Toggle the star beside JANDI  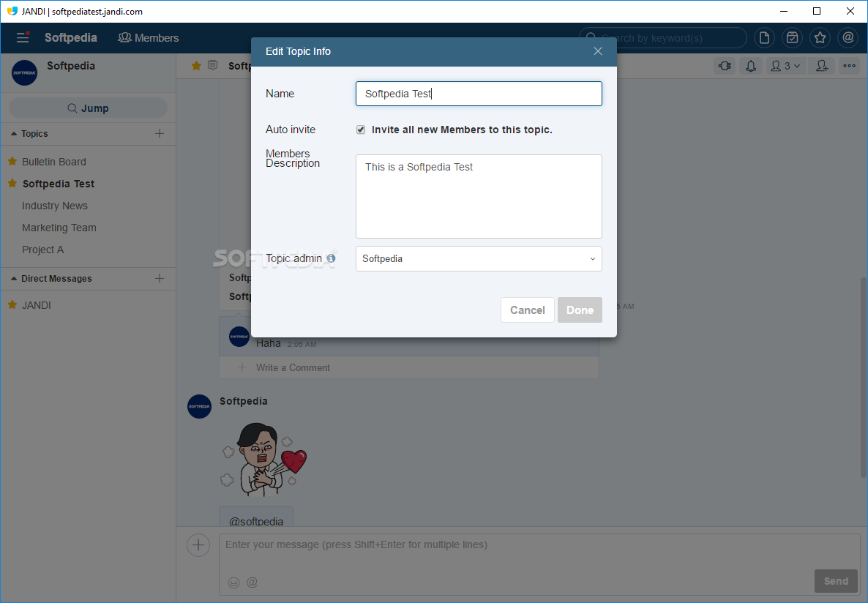pos(12,304)
